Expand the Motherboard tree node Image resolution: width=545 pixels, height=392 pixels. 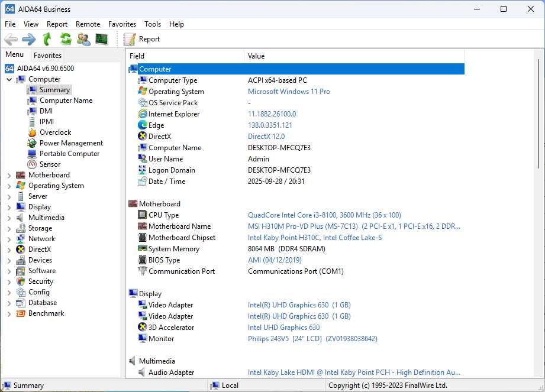coord(9,175)
